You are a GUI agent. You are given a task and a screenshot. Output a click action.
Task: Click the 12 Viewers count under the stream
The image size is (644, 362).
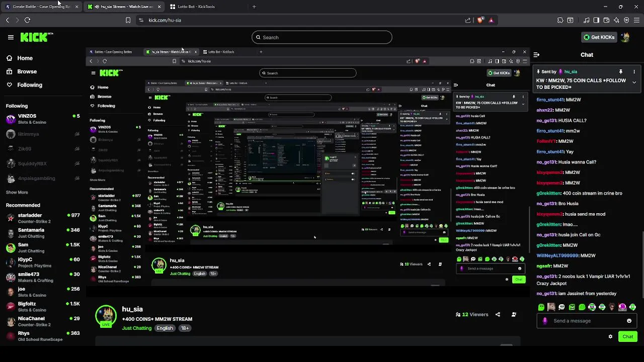coord(471,314)
